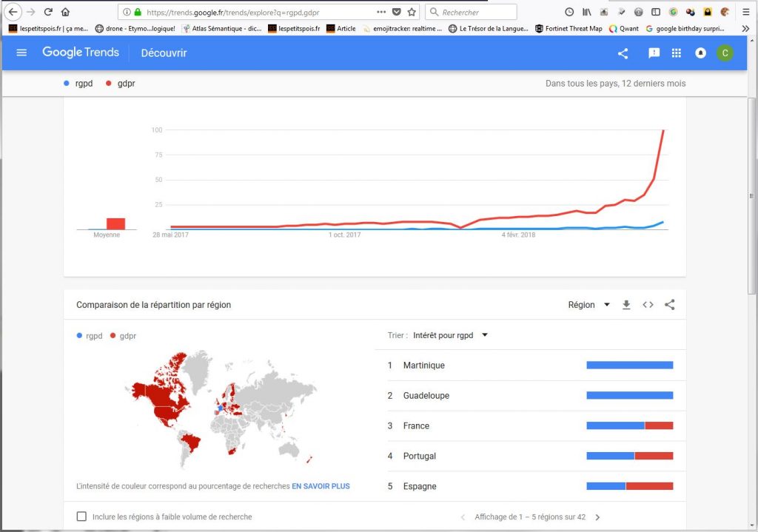Open Google Trends main menu hamburger
This screenshot has width=758, height=532.
click(x=21, y=53)
